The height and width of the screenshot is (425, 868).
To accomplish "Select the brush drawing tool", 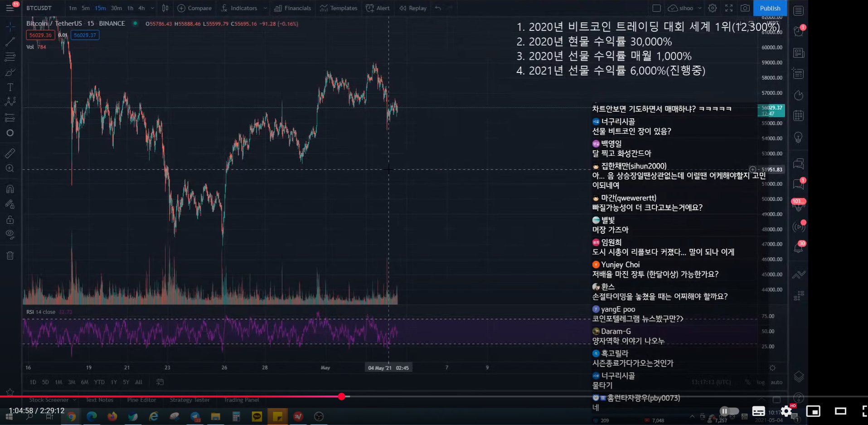I will coord(10,72).
